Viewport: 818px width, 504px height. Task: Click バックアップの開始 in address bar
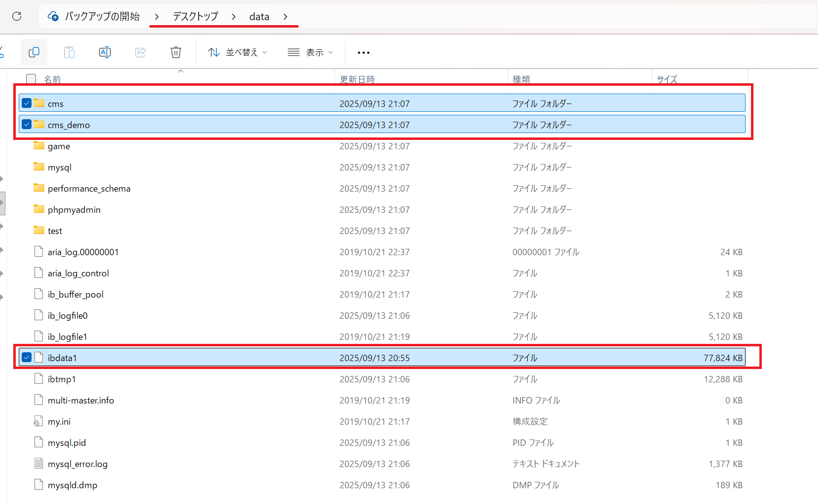102,17
